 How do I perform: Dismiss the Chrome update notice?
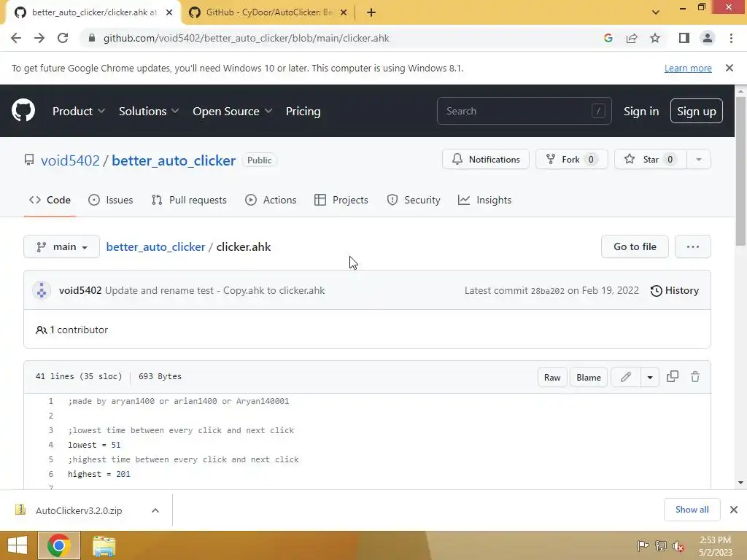pyautogui.click(x=729, y=68)
